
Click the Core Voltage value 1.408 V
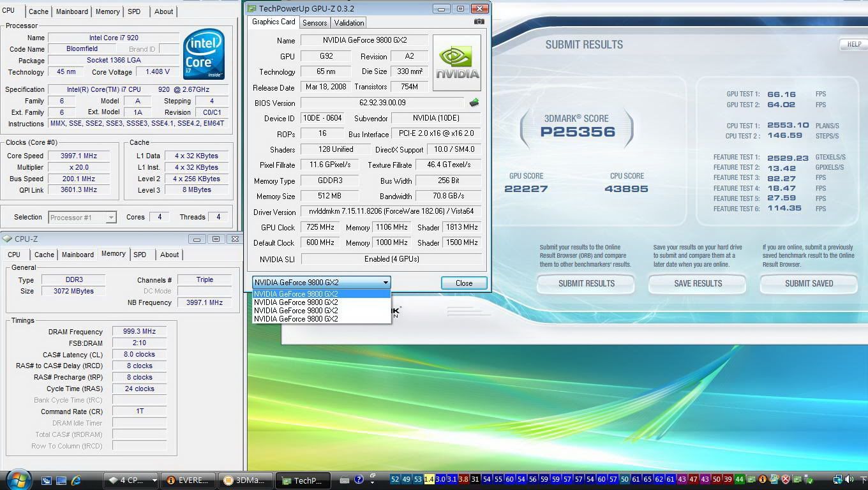(158, 72)
